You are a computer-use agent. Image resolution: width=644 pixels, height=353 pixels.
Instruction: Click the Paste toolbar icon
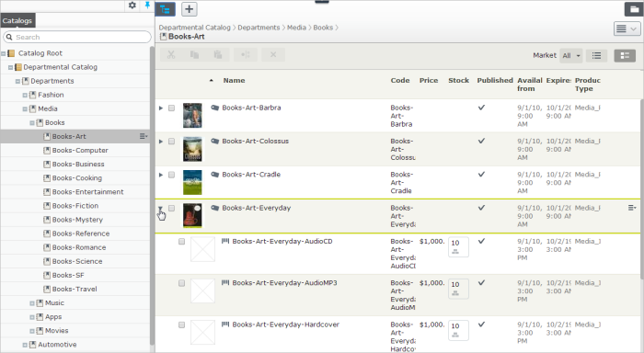coord(218,54)
